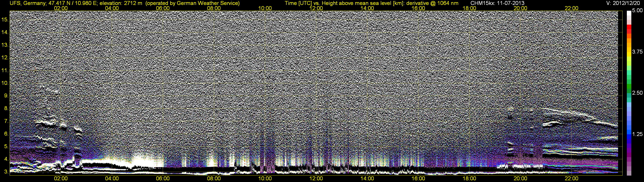This screenshot has width=644, height=182.
Task: Pick the red segment of the color bar
Action: (629, 27)
